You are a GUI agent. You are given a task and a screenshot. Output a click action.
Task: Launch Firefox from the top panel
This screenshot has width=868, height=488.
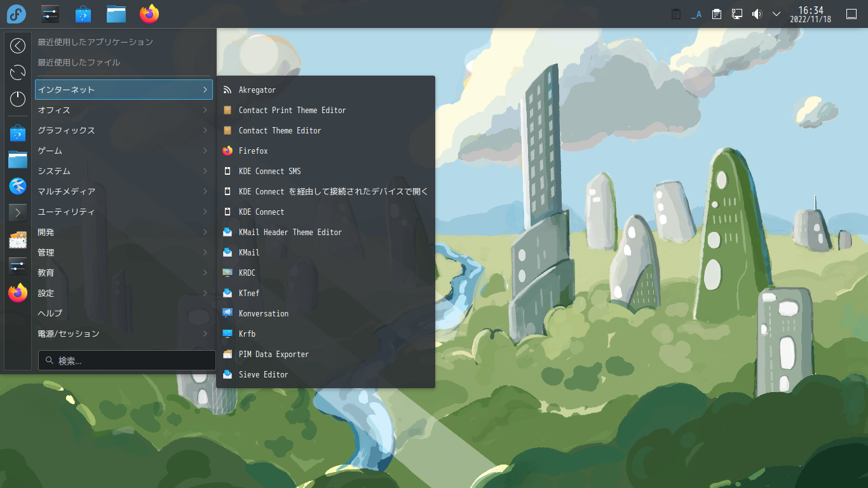coord(149,13)
